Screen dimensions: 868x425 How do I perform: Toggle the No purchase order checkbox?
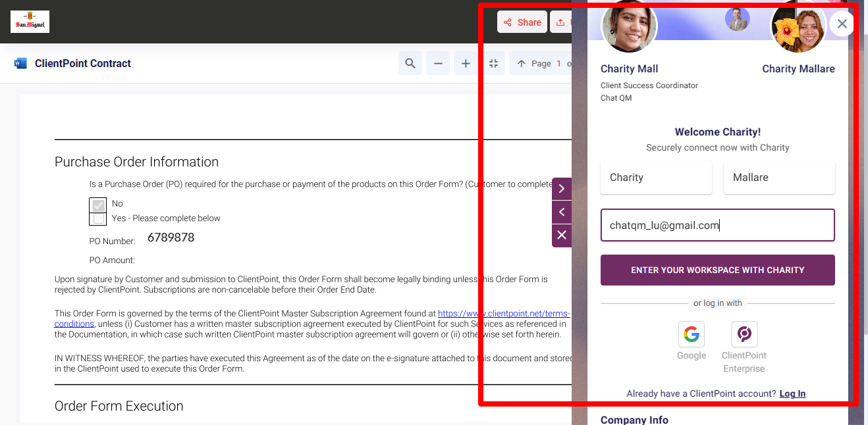click(x=99, y=205)
